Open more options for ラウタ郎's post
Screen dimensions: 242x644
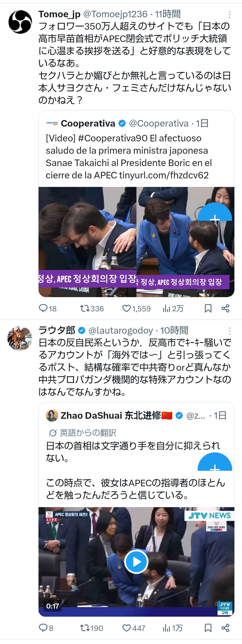(229, 331)
